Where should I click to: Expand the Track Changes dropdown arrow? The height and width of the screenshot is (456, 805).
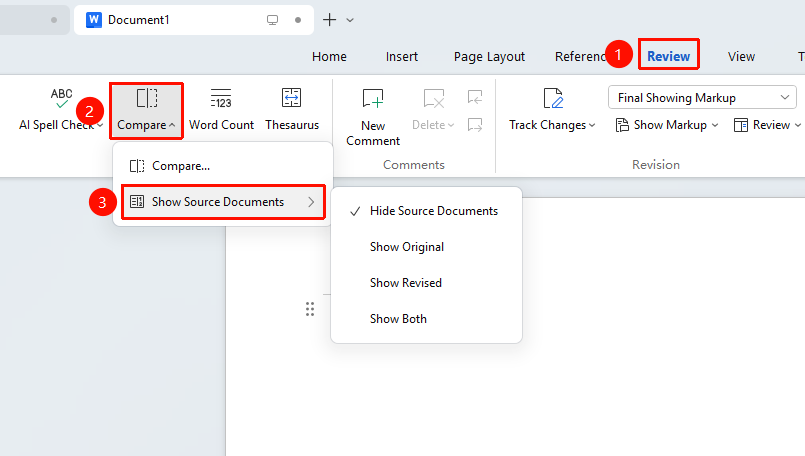[592, 125]
